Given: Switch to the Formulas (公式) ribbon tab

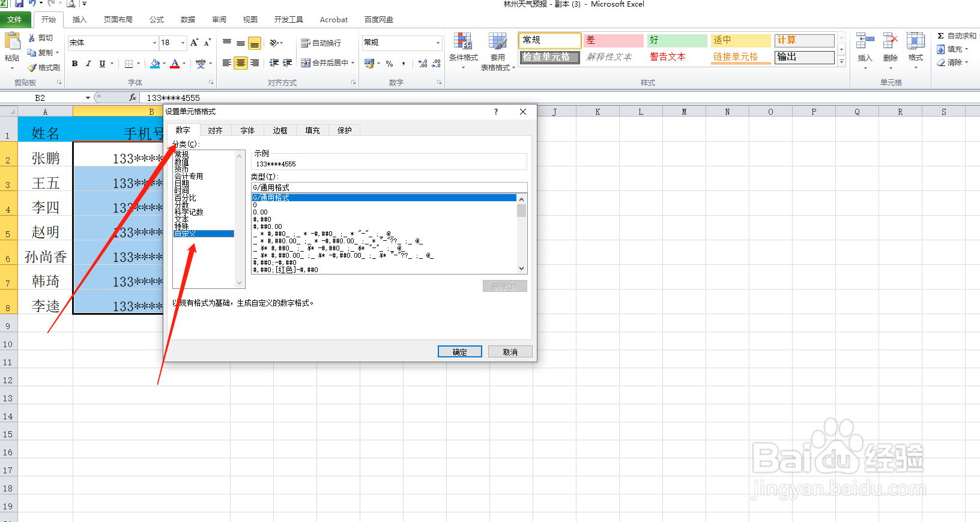Looking at the screenshot, I should coord(156,19).
